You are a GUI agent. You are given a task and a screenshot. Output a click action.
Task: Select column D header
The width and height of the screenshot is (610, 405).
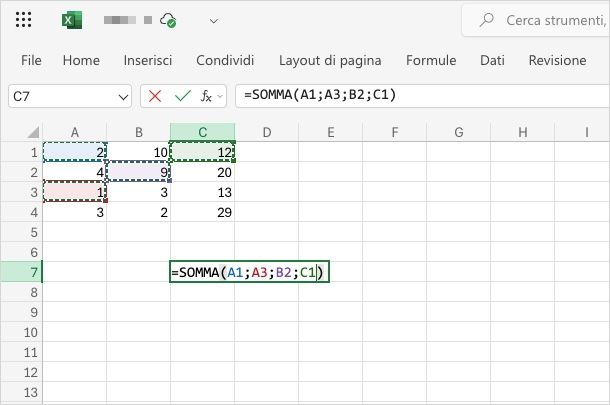(266, 132)
